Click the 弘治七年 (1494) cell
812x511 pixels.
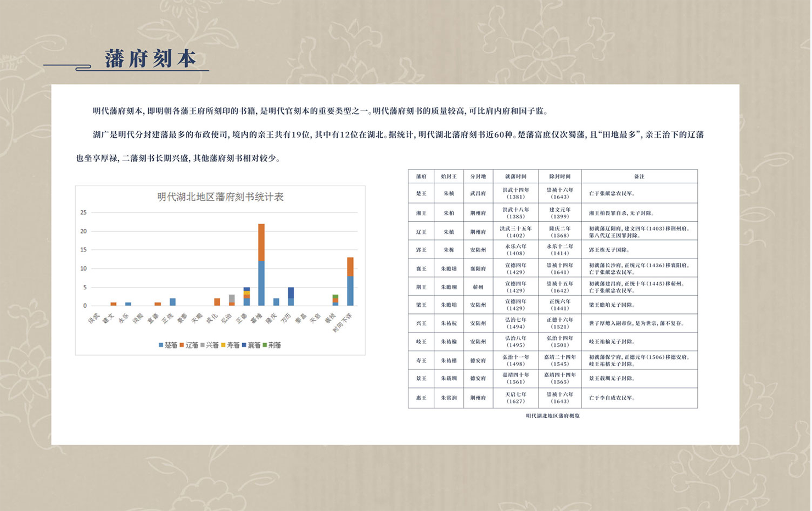point(516,323)
